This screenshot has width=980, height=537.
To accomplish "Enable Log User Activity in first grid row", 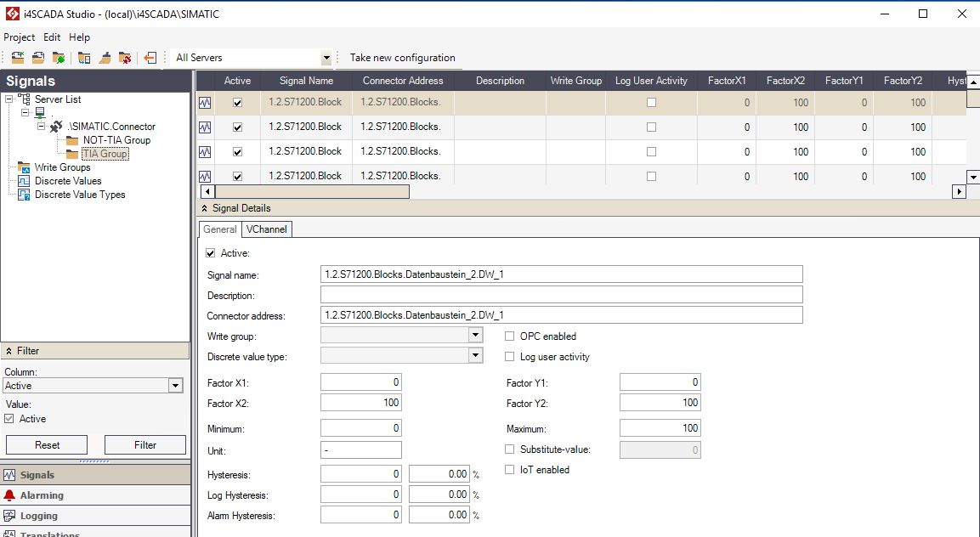I will [651, 103].
